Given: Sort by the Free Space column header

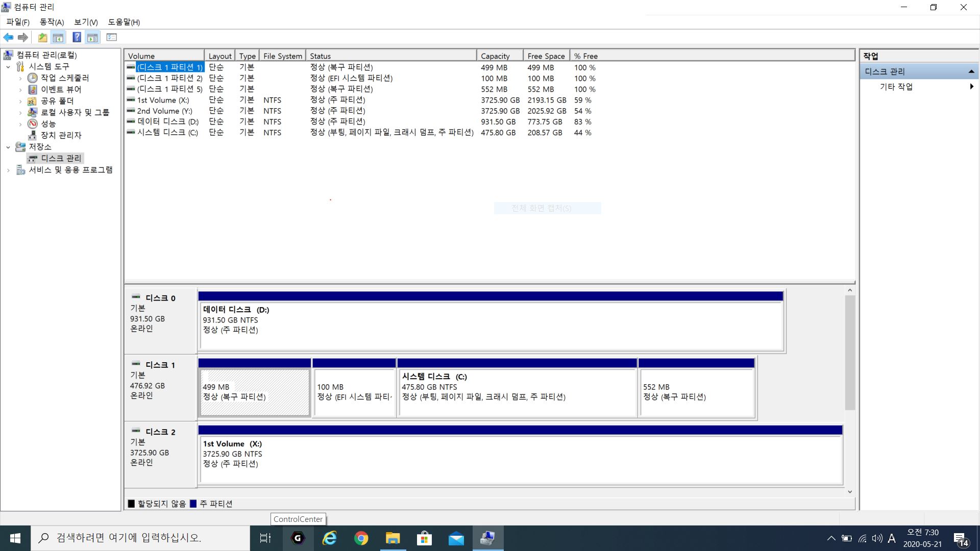Looking at the screenshot, I should (546, 56).
